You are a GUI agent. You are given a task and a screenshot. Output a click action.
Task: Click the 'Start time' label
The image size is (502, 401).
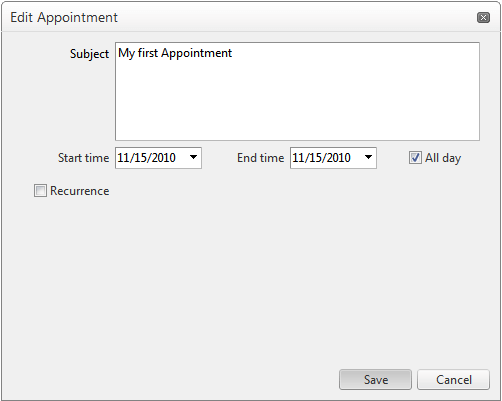pyautogui.click(x=83, y=158)
